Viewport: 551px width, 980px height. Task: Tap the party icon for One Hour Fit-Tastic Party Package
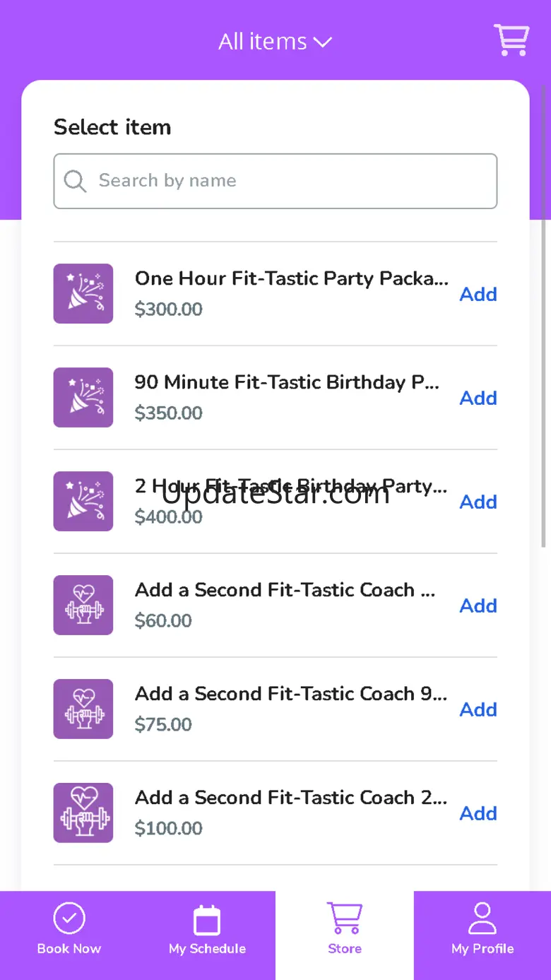[x=83, y=293]
